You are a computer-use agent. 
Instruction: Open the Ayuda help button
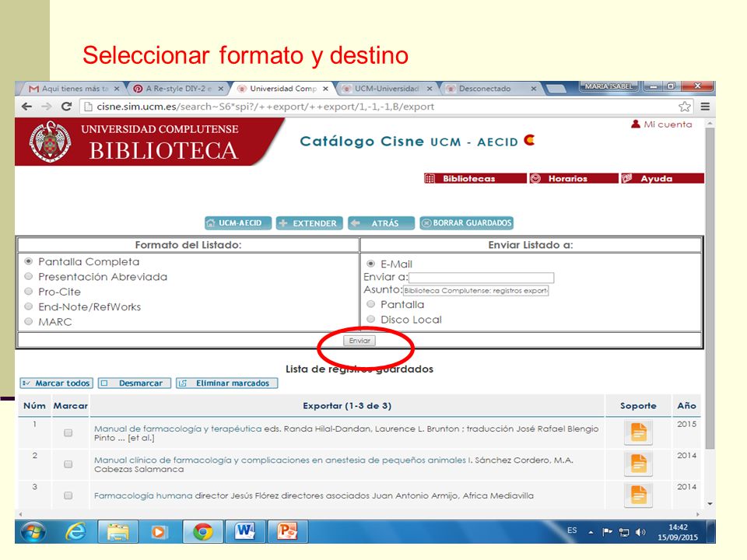point(662,179)
